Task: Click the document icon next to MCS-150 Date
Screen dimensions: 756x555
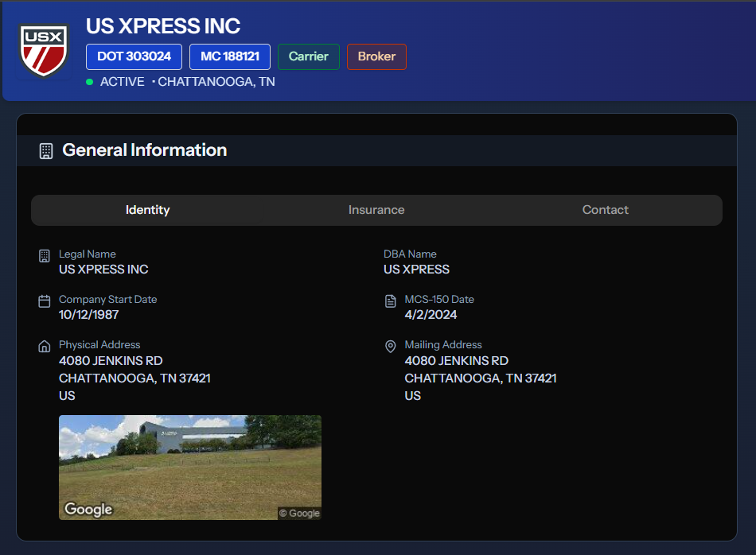Action: [390, 301]
